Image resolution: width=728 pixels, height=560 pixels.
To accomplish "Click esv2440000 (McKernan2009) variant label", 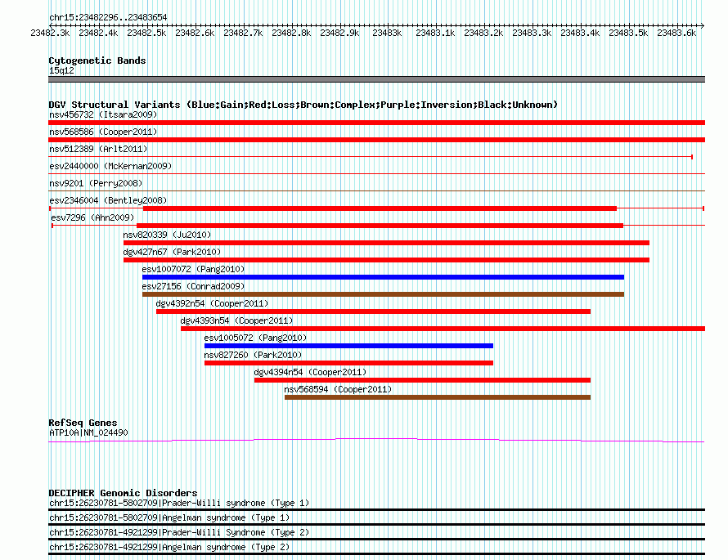I will 110,166.
